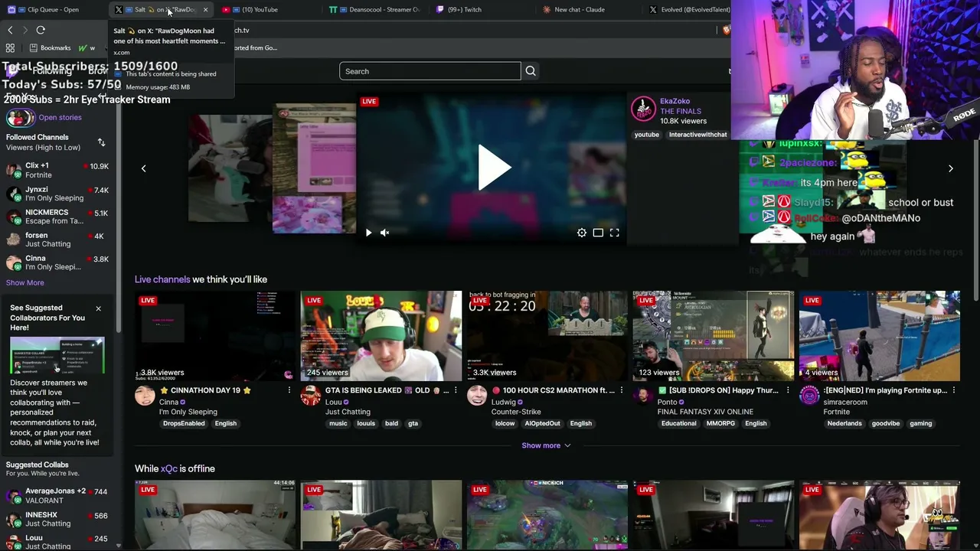Screen dimensions: 980x551
Task: Go to previous carousel stream arrow
Action: pos(143,168)
